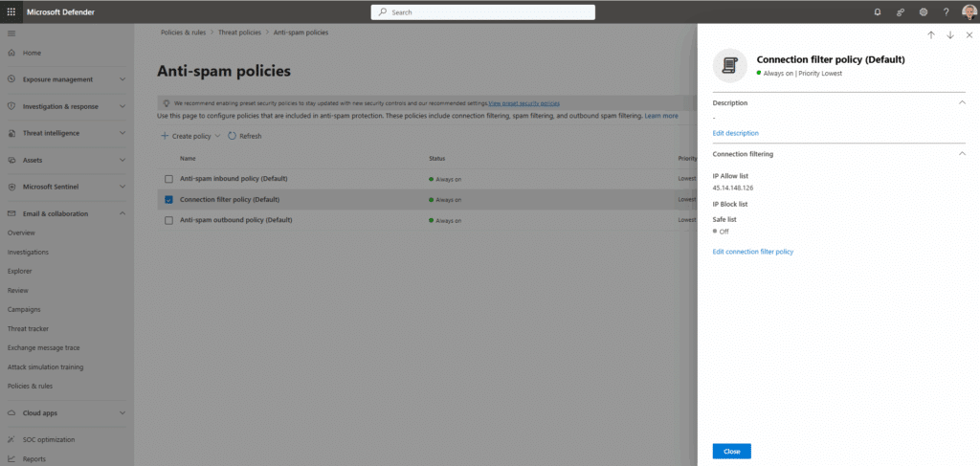The image size is (980, 466).
Task: Click the Close button in flyout
Action: (732, 451)
